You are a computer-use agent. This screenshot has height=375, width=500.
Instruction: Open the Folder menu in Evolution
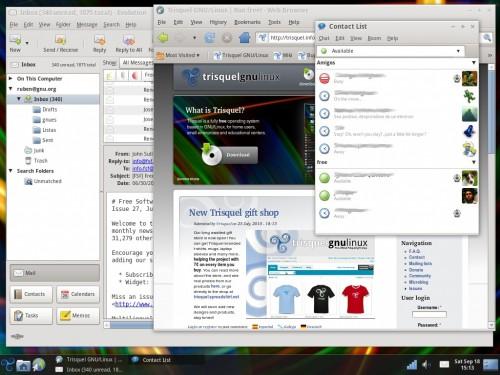(63, 25)
